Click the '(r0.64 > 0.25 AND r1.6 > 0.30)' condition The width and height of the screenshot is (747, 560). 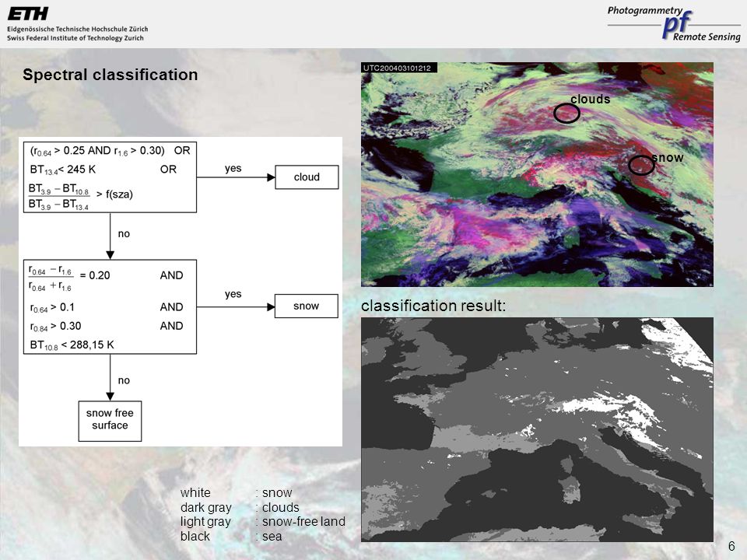[97, 151]
